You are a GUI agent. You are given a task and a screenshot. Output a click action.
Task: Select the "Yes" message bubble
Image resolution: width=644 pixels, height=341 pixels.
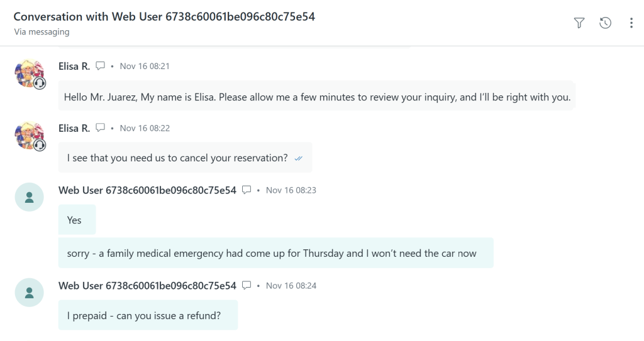click(x=75, y=220)
